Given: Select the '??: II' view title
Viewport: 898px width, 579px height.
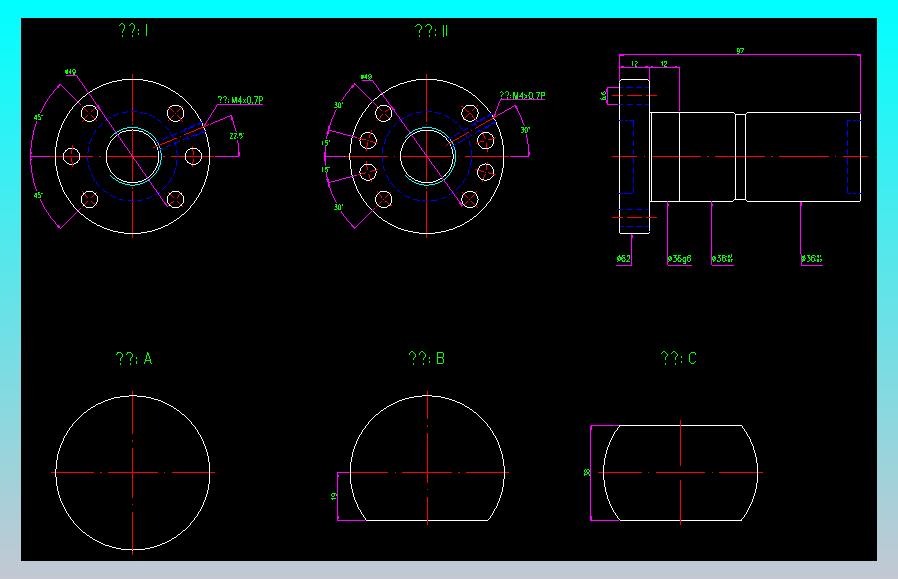Looking at the screenshot, I should pos(431,30).
